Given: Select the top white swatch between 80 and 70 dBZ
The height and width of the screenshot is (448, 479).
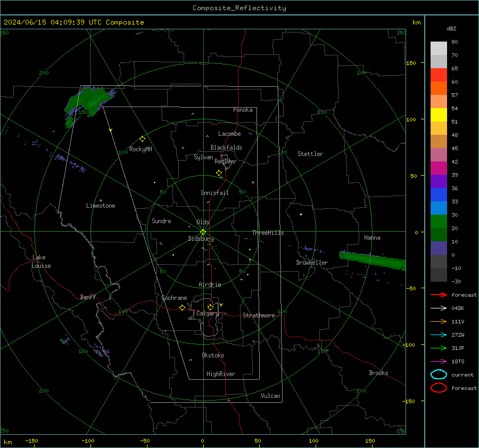Looking at the screenshot, I should coord(439,48).
